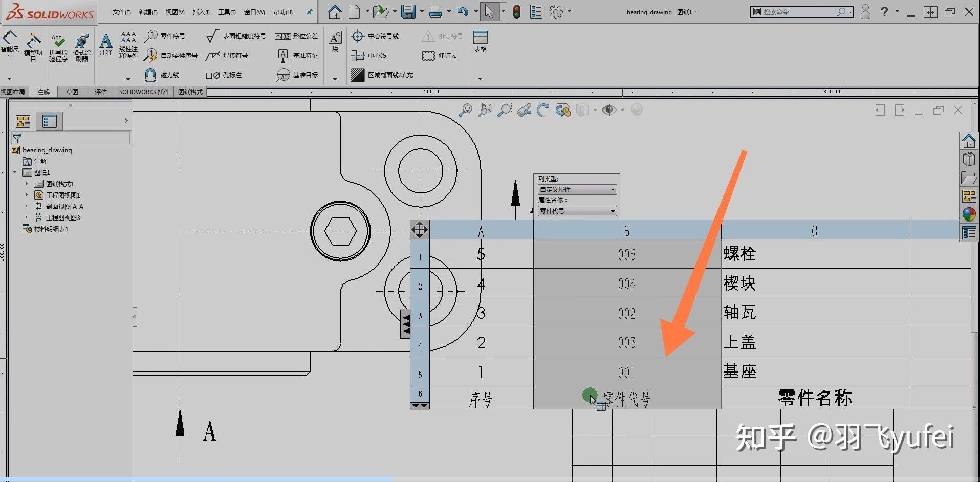
Task: Run the spelling checker (拼写检验程序)
Action: coord(58,48)
